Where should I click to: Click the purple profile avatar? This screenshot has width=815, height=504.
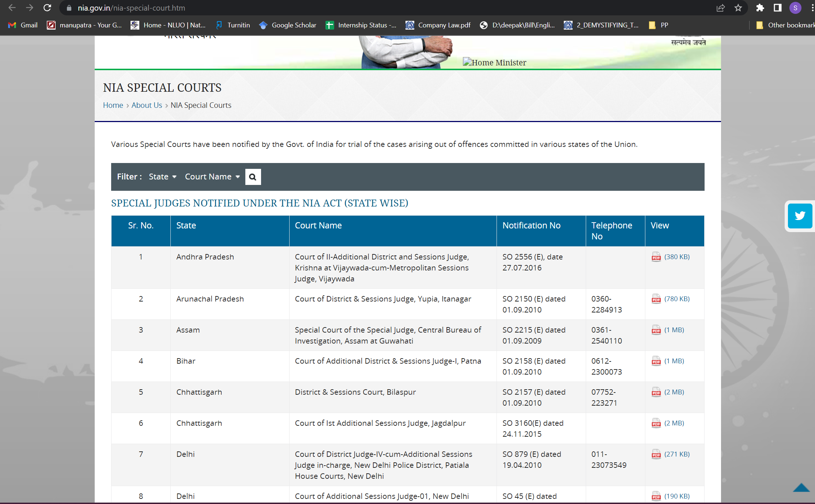click(x=795, y=8)
